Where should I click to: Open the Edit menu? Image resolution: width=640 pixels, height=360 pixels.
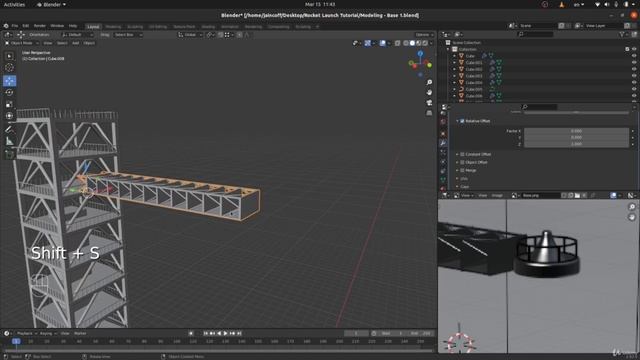(x=26, y=26)
